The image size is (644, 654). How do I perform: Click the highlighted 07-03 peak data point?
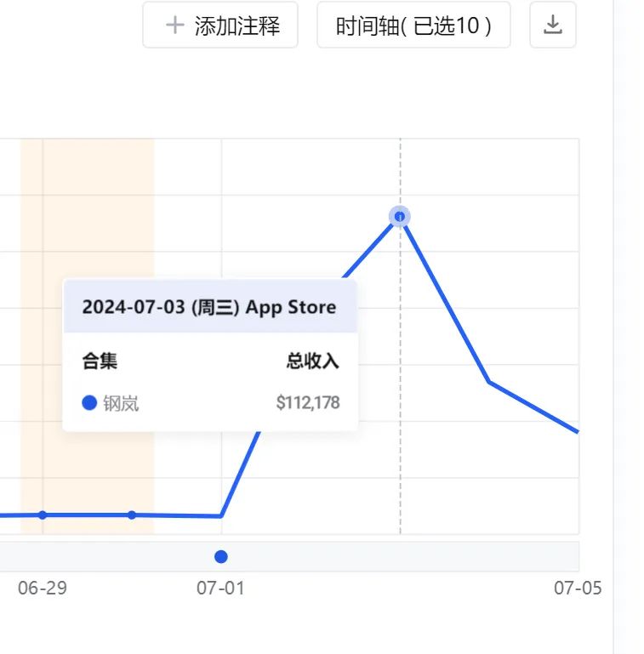click(400, 216)
